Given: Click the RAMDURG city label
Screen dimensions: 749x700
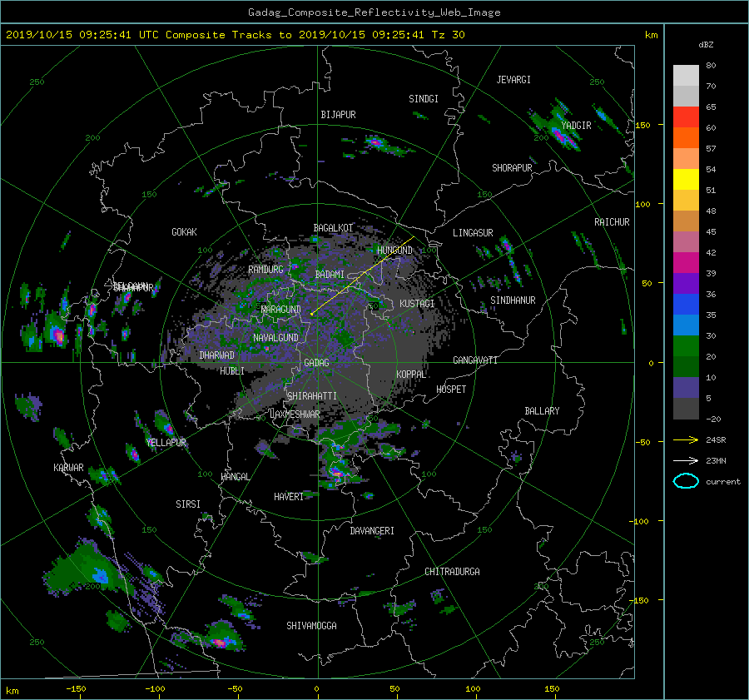Looking at the screenshot, I should (265, 270).
